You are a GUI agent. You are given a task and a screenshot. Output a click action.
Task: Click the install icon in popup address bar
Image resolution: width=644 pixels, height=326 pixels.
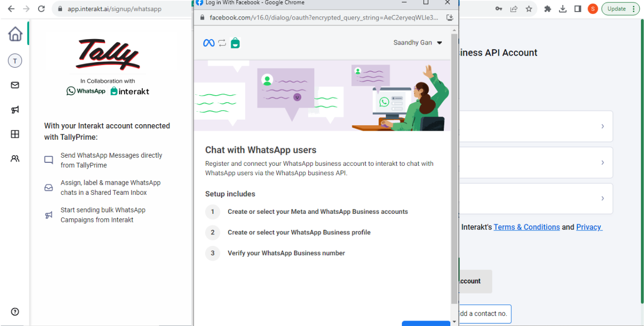[x=449, y=18]
